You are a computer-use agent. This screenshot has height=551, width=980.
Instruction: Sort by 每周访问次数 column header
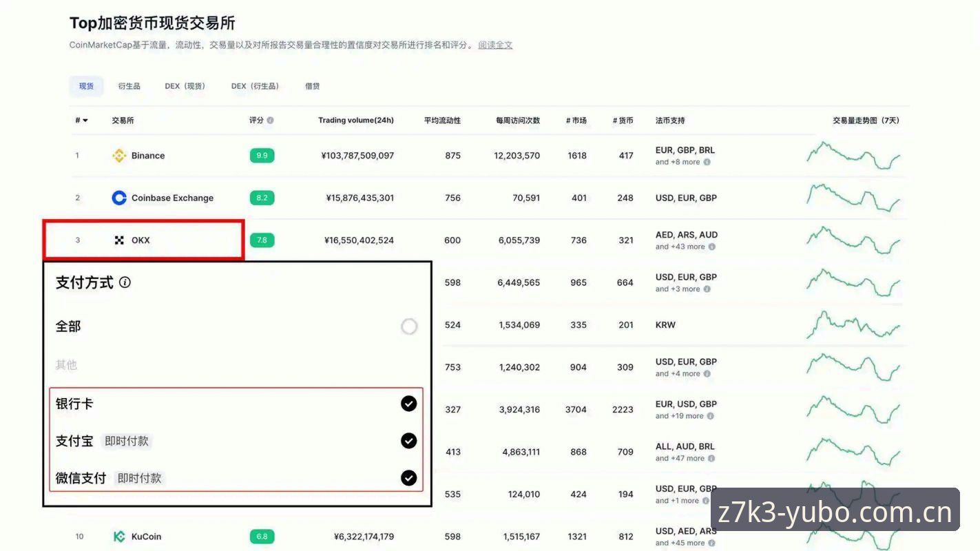518,121
